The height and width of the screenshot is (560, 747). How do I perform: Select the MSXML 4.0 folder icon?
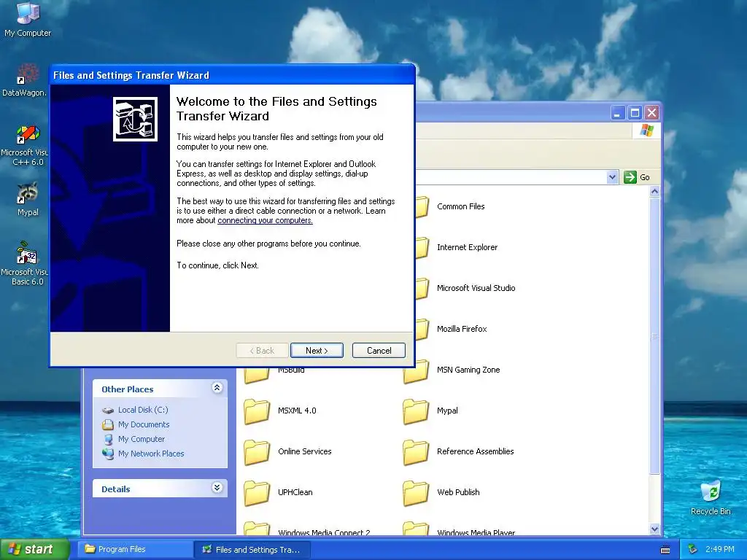257,411
